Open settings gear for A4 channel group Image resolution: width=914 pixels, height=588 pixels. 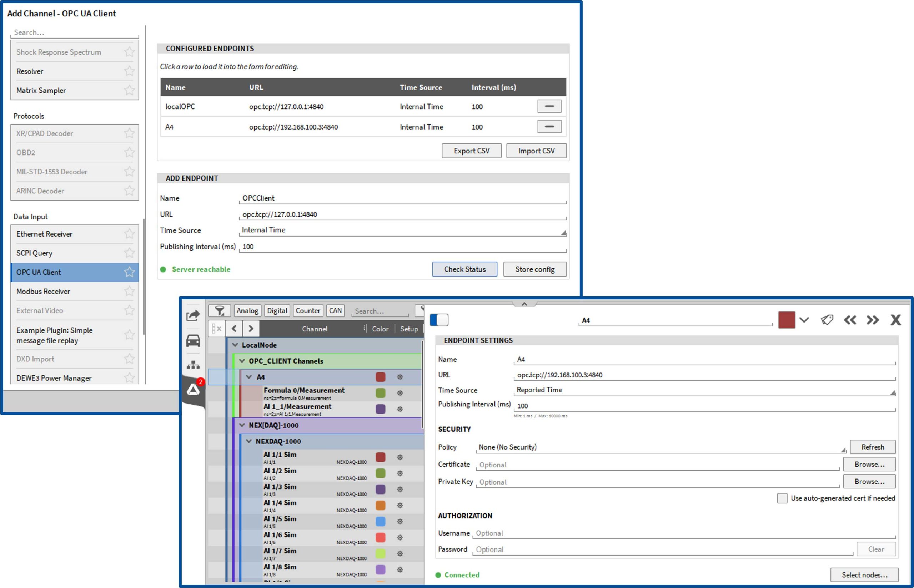point(400,377)
